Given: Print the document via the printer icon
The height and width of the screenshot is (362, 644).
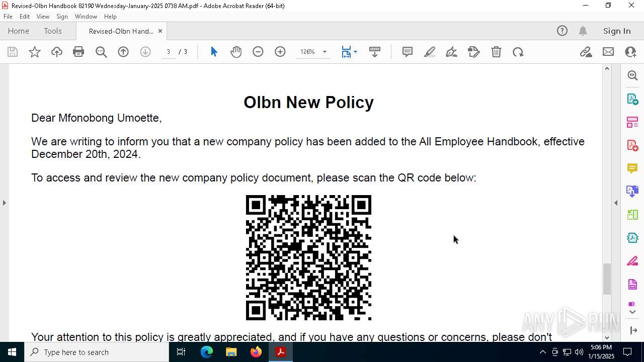Looking at the screenshot, I should click(78, 52).
